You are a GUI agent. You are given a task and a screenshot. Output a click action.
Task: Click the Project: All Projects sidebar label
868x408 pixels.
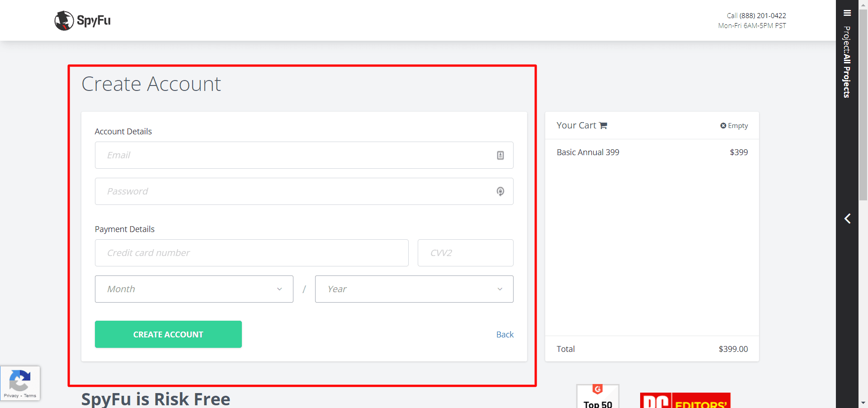point(847,62)
